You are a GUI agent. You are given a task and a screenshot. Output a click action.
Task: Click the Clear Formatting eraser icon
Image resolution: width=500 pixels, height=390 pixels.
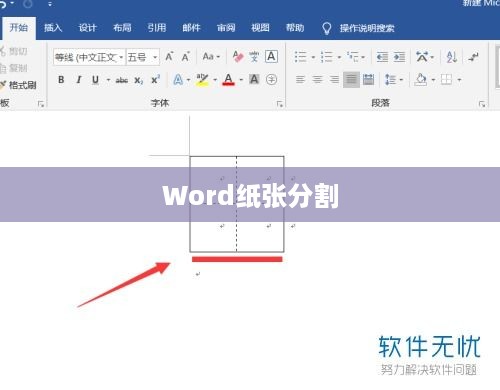[238, 57]
